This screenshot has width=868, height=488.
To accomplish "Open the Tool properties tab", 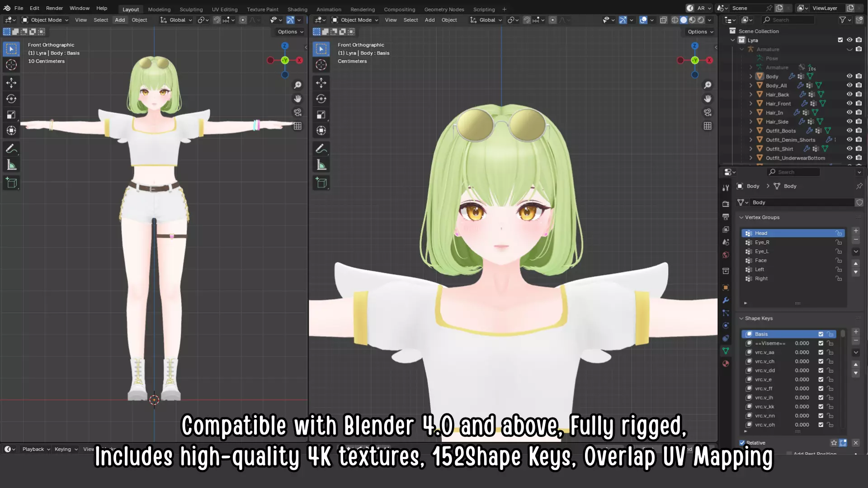I will click(726, 188).
